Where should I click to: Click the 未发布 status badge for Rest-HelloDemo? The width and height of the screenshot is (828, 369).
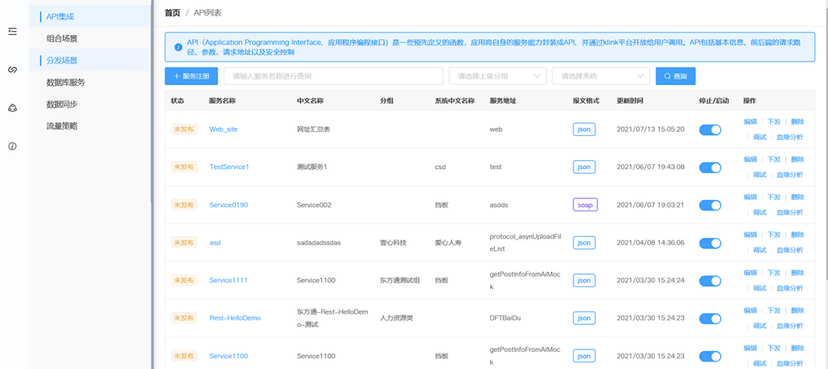pos(184,318)
